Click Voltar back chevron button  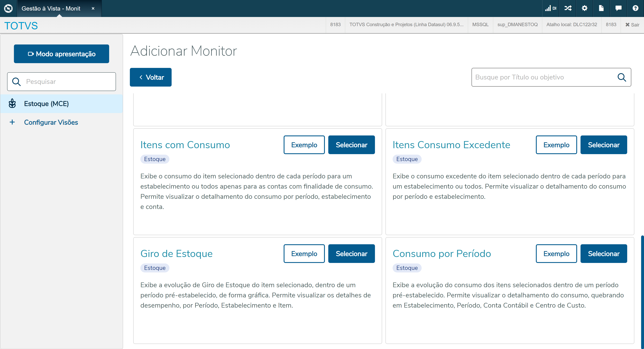[x=151, y=77]
